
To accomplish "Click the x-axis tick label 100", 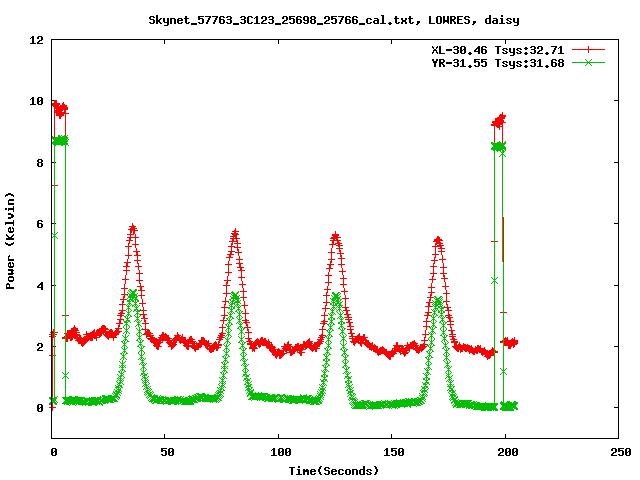I will [280, 452].
